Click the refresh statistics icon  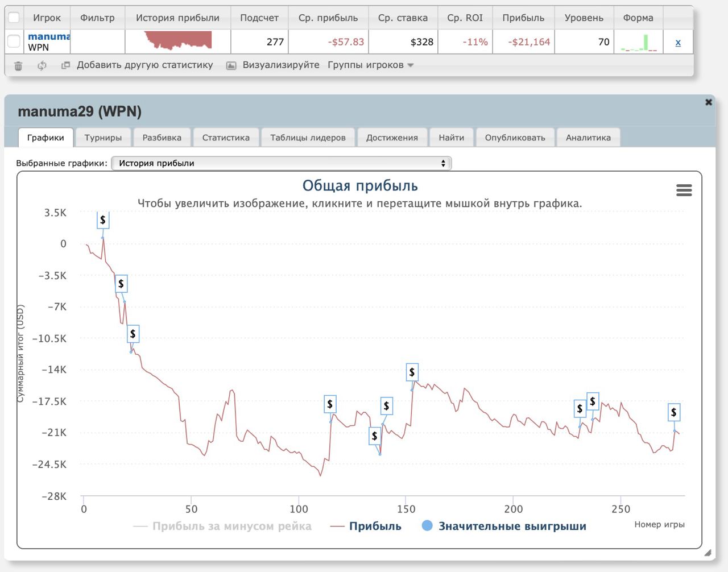tap(42, 66)
